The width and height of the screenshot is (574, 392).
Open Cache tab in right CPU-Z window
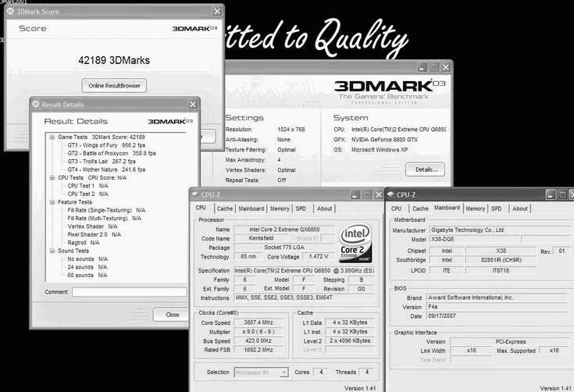point(420,208)
